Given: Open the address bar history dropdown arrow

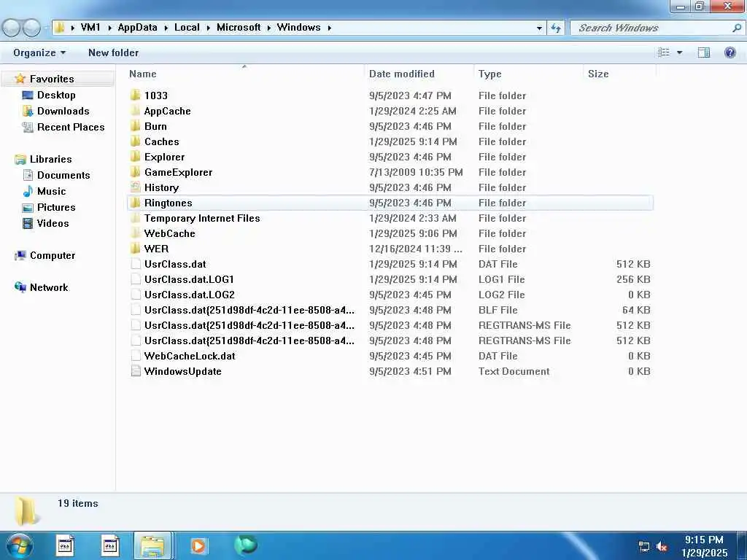Looking at the screenshot, I should click(539, 28).
